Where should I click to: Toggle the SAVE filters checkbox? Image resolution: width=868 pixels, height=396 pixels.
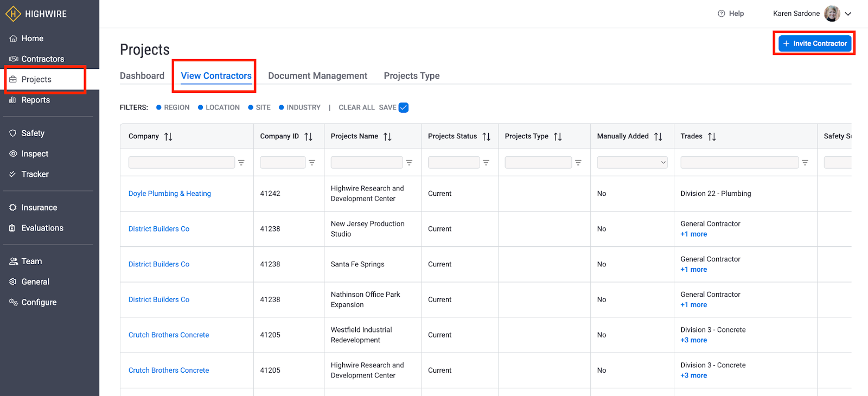click(x=404, y=107)
